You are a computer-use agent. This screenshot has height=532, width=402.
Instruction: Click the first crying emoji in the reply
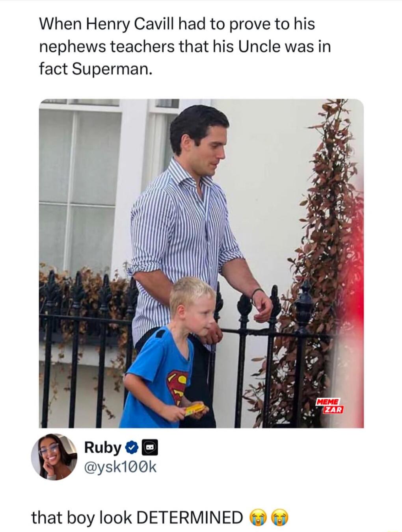click(258, 518)
